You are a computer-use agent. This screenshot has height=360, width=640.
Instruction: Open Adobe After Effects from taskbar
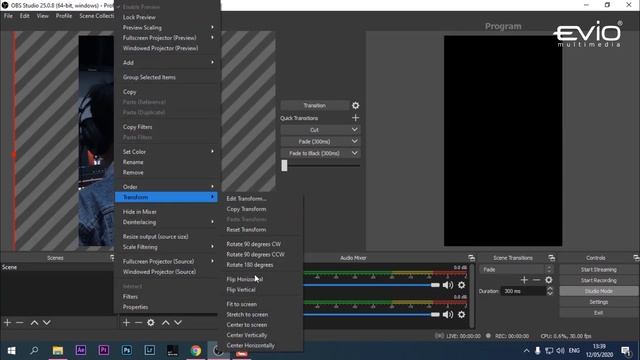tap(80, 351)
